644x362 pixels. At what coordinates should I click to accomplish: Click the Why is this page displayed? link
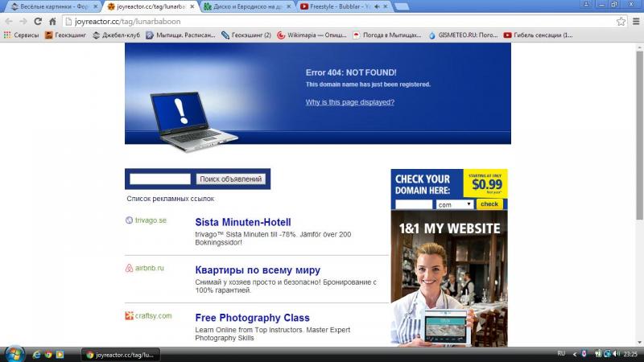point(349,102)
